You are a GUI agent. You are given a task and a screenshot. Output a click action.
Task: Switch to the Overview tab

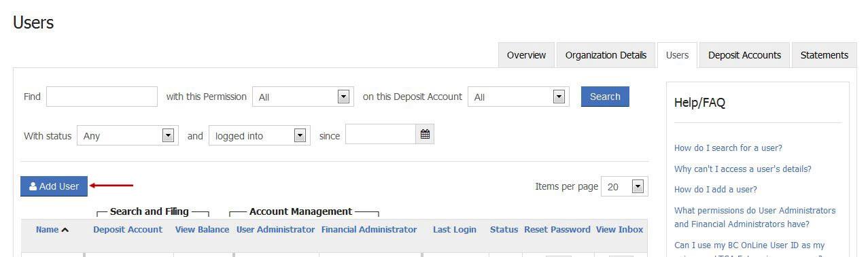(x=526, y=55)
